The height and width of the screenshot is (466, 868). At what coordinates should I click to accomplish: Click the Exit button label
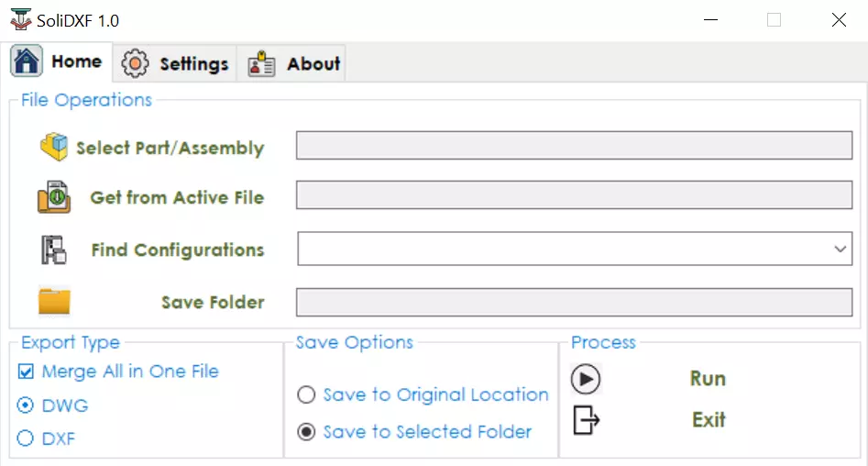709,420
